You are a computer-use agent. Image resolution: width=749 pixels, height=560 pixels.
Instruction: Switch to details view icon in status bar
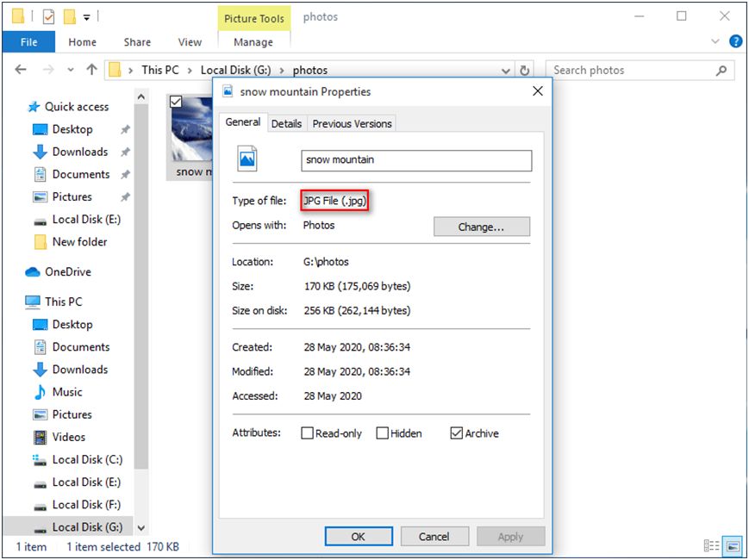(711, 546)
